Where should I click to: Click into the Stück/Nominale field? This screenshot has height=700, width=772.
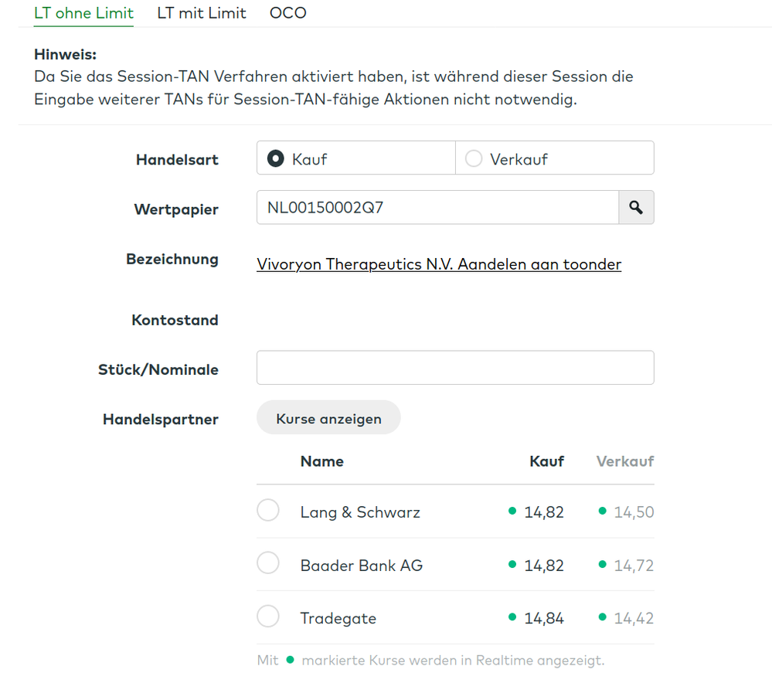[x=455, y=368]
